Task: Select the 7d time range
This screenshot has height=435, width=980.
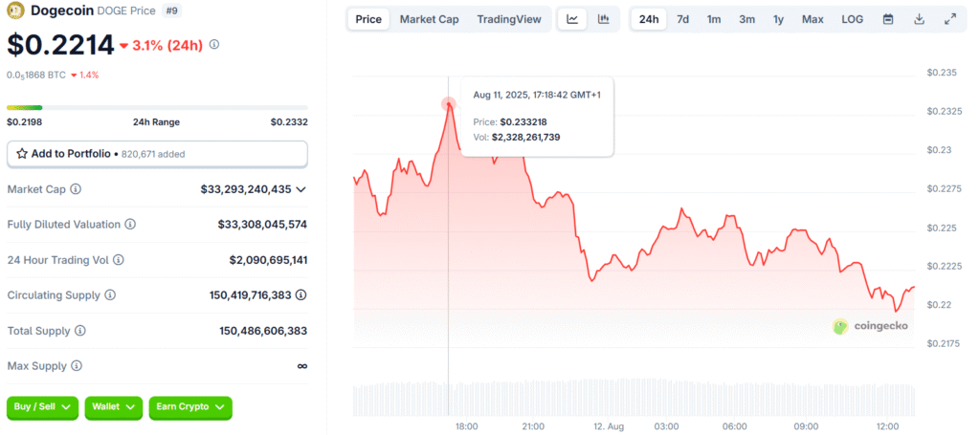Action: (x=682, y=19)
